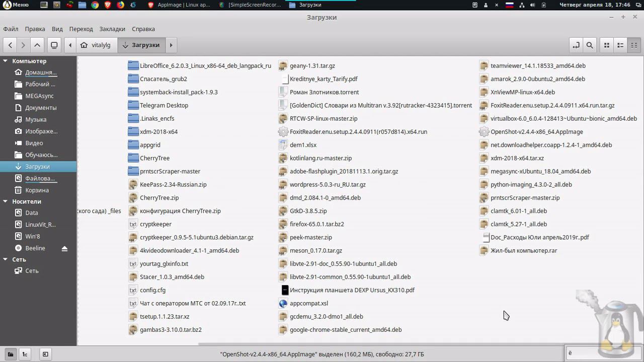Select google-chrome-stable_current_amd64.deb file name
644x362 pixels.
346,330
